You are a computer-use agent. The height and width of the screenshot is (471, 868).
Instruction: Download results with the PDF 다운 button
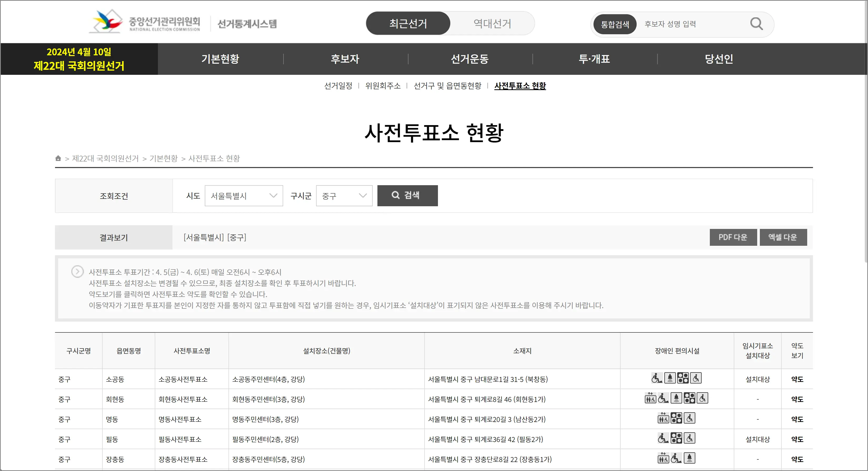coord(733,237)
